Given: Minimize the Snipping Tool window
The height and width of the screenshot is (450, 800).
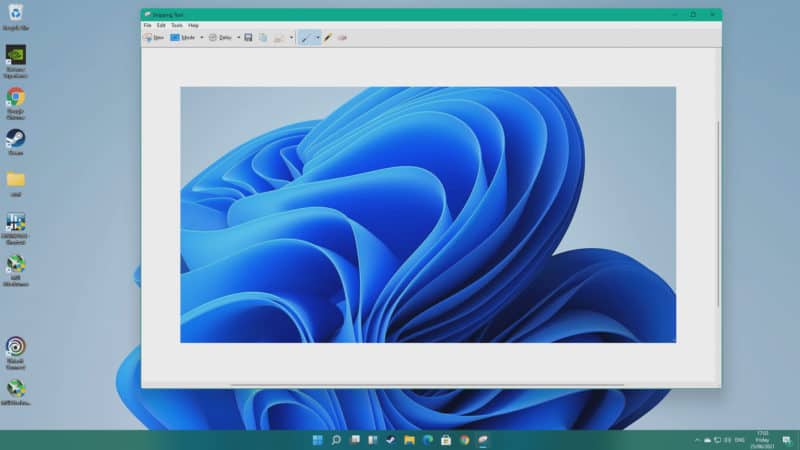Looking at the screenshot, I should tap(674, 15).
